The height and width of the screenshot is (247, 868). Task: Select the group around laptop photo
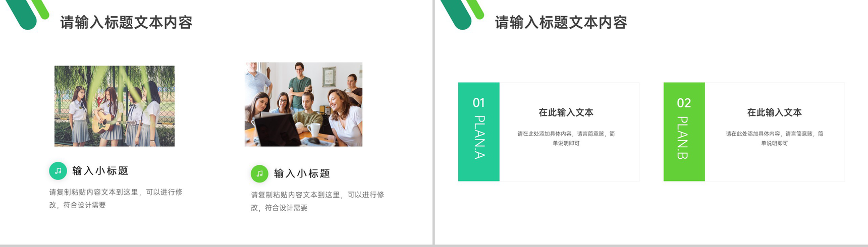pos(303,104)
